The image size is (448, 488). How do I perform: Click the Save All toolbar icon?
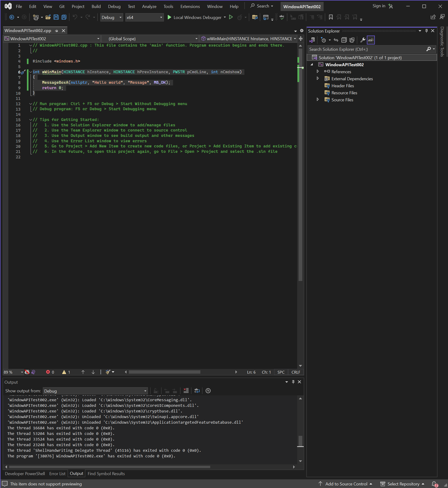click(64, 17)
